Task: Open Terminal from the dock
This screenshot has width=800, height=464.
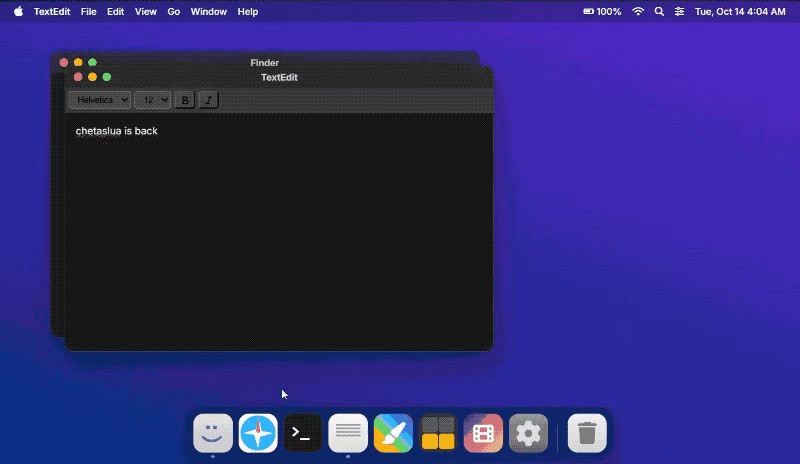Action: (x=303, y=433)
